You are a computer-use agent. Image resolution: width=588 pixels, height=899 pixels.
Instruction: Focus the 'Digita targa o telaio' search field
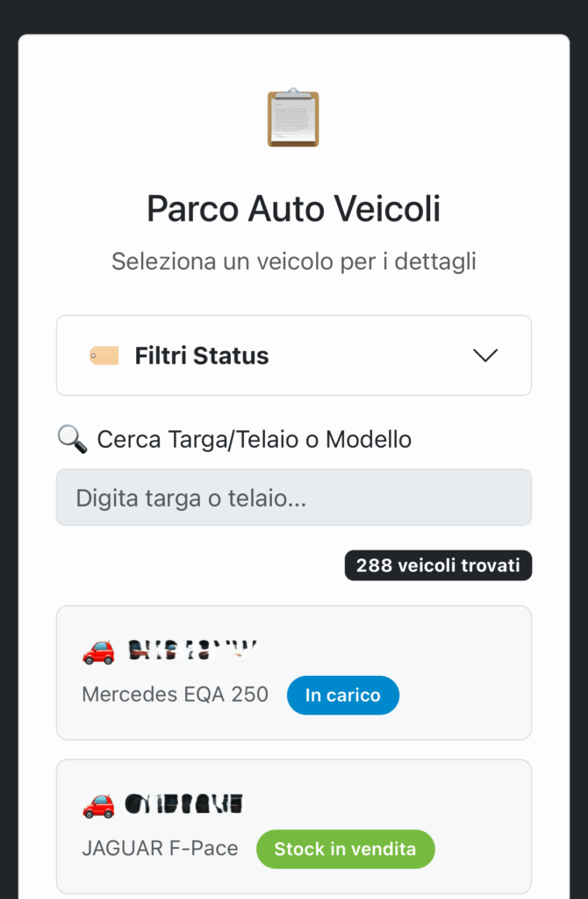click(293, 498)
